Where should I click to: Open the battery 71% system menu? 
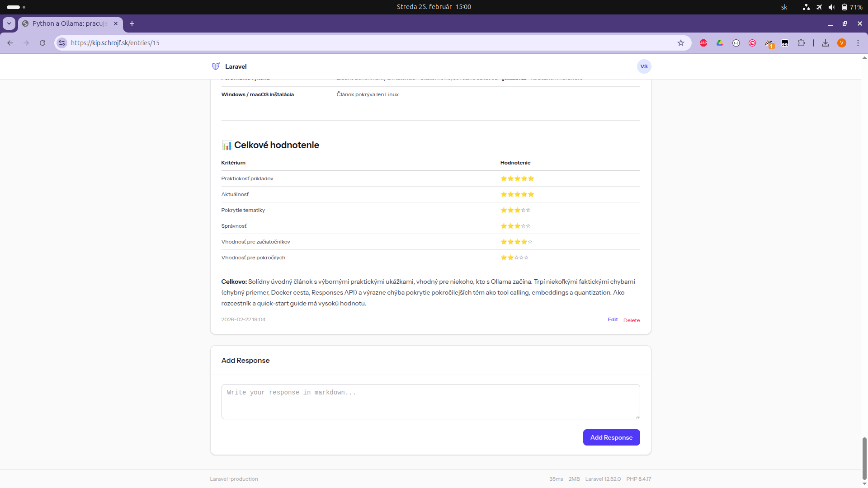(x=852, y=7)
